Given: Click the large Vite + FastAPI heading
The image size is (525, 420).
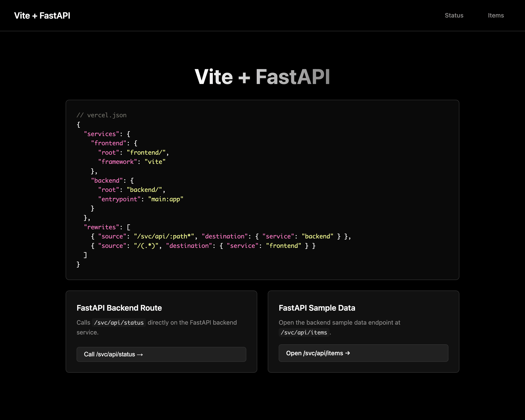Looking at the screenshot, I should click(x=262, y=77).
